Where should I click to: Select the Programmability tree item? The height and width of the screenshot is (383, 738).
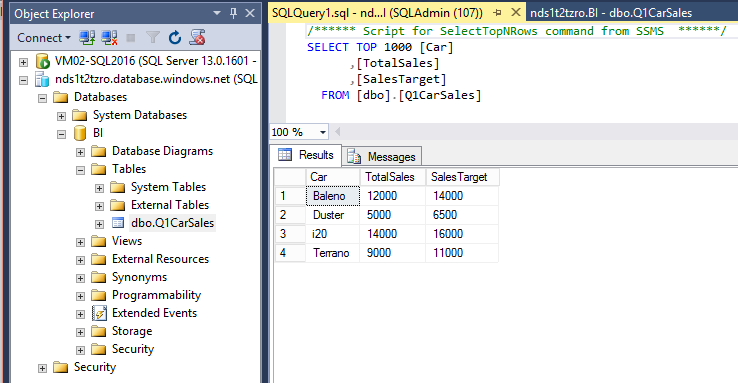[156, 295]
